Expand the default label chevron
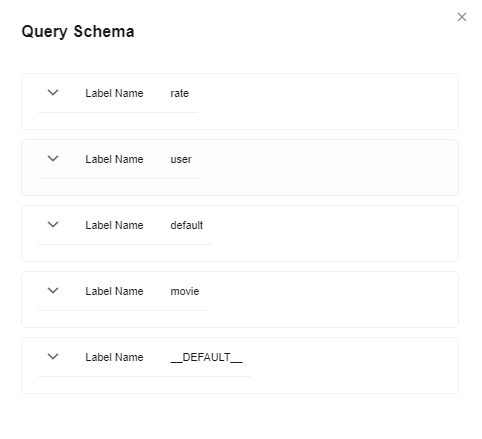 [53, 224]
